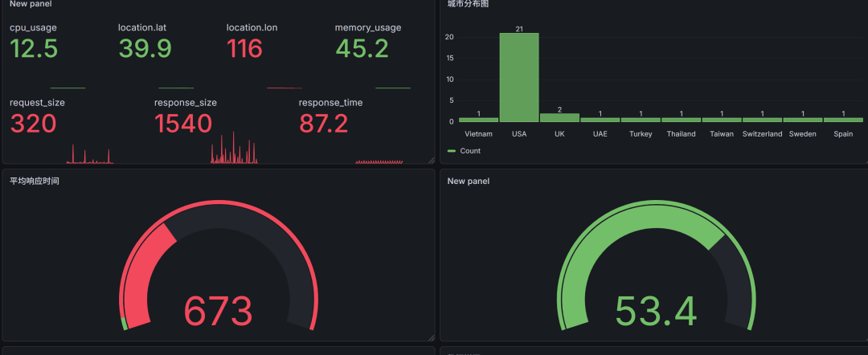
Task: Click the cpu_usage stat value 12.5
Action: click(x=34, y=49)
